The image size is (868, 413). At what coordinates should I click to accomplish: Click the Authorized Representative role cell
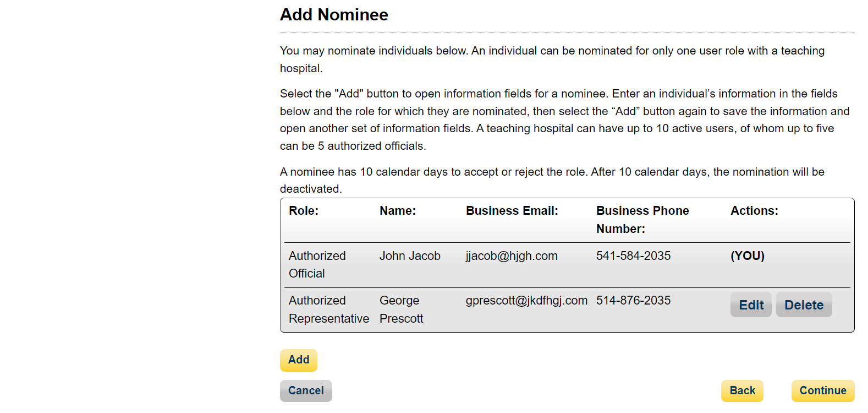coord(328,309)
